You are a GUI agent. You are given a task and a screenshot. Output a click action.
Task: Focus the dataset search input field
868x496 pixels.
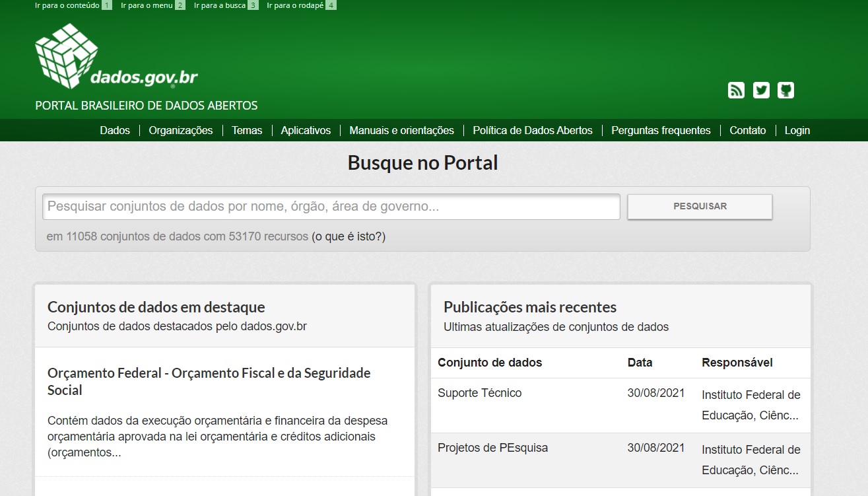coord(331,207)
